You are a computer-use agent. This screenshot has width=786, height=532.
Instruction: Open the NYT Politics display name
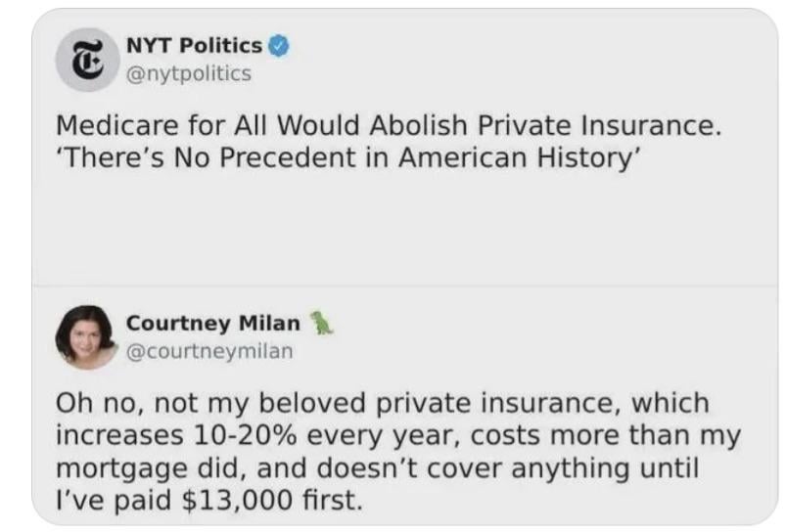point(194,45)
